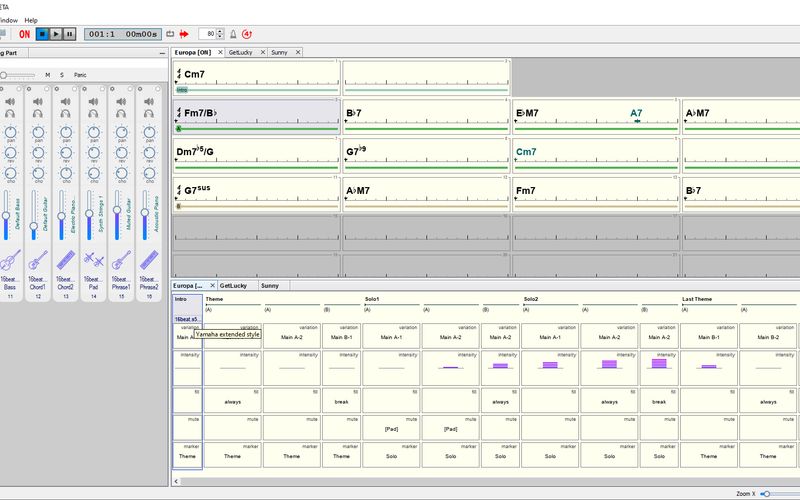
Task: Click the Chord2 keyboard instrument icon
Action: tap(66, 260)
